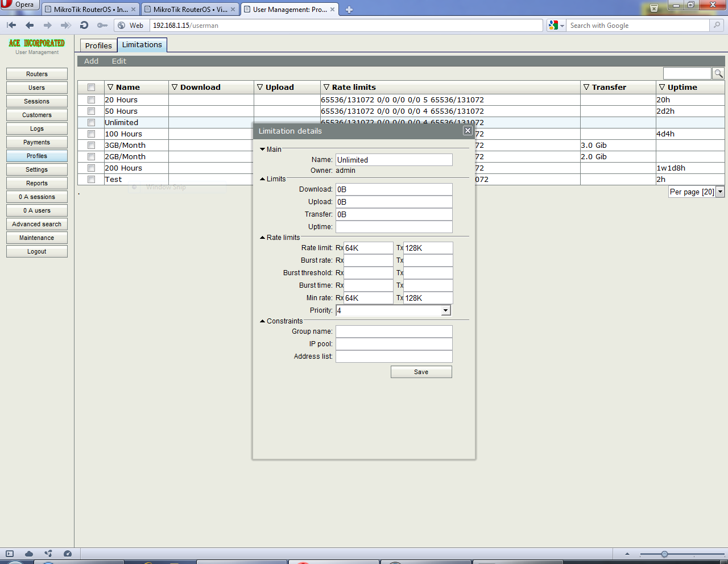
Task: Switch to the second MikroTik RouterOS browser tab
Action: (191, 10)
